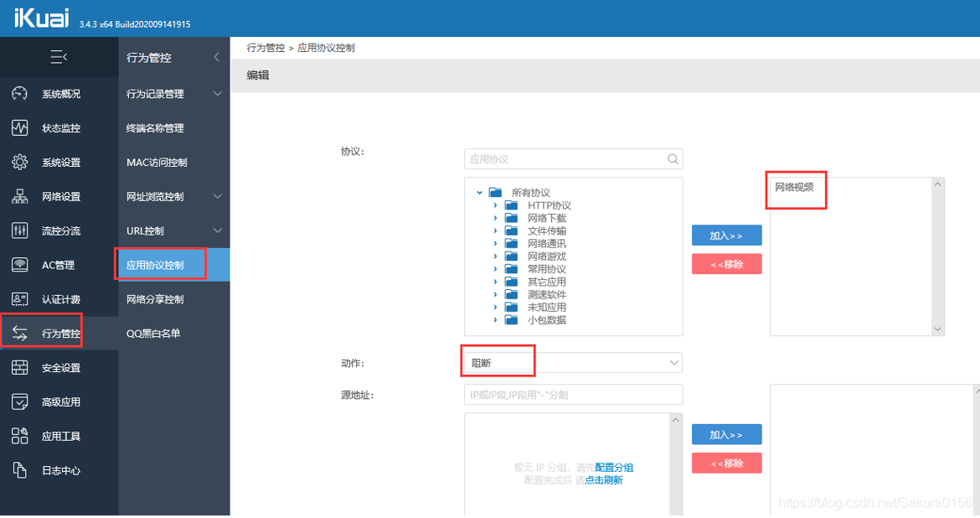Viewport: 980px width, 518px height.
Task: Click the 应用工具 grid icon
Action: point(19,436)
